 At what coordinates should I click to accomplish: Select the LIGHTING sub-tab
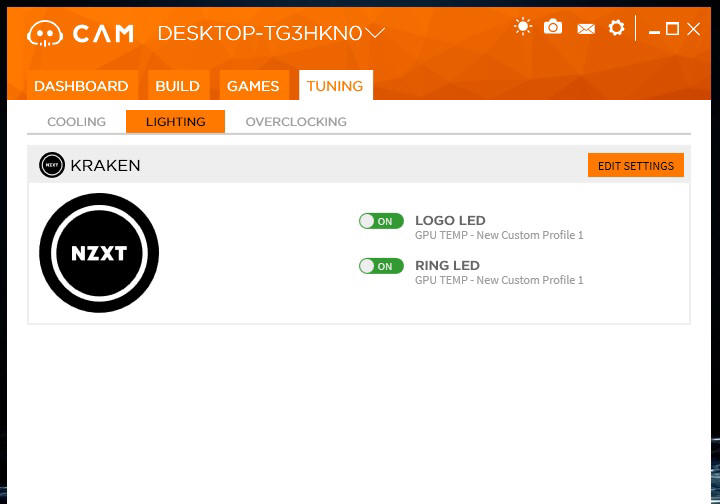pos(175,122)
